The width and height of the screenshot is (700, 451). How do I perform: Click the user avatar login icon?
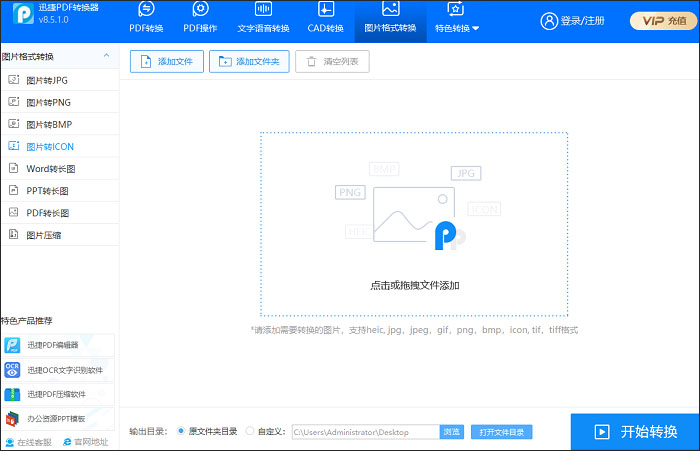click(x=549, y=21)
